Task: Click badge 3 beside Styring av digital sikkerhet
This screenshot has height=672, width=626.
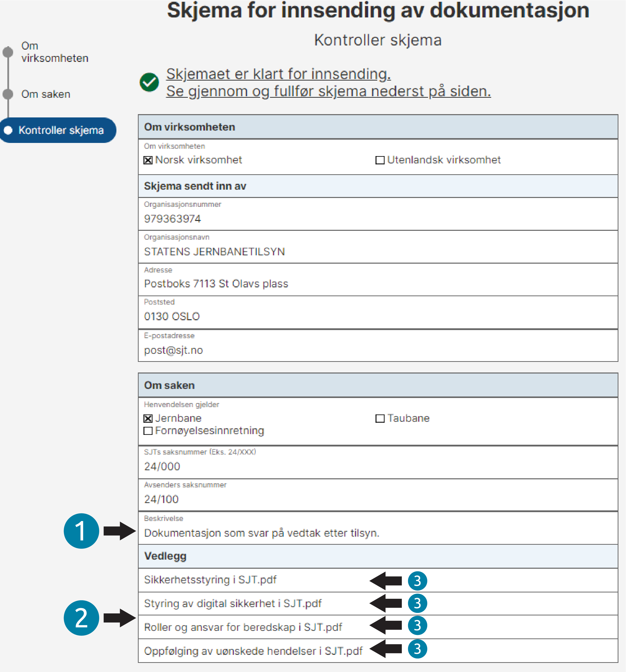Action: pyautogui.click(x=417, y=603)
